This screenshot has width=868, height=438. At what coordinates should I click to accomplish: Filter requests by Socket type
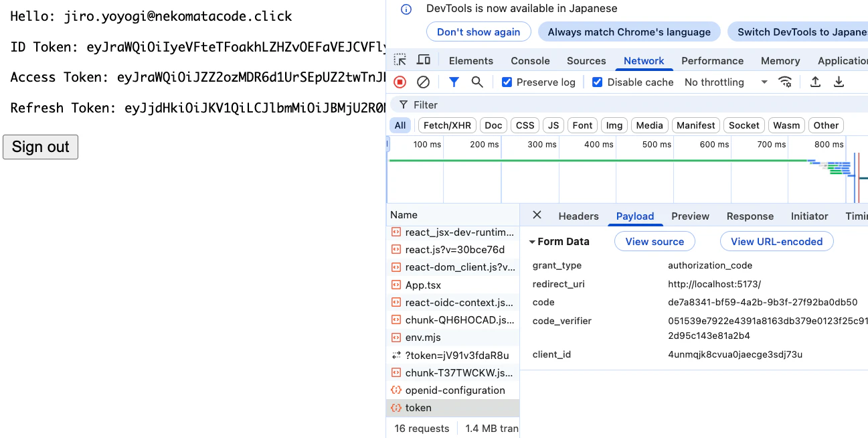(x=744, y=125)
